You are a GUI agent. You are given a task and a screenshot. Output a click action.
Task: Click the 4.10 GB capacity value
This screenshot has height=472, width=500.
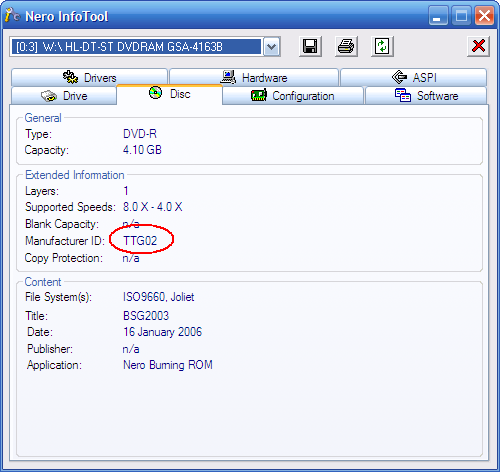[142, 150]
